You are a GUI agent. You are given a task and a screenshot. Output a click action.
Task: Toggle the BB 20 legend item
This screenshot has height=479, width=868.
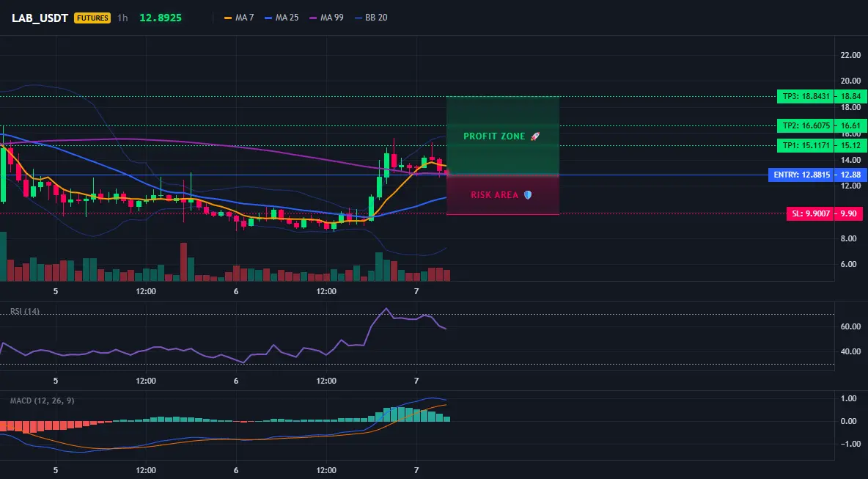[372, 18]
